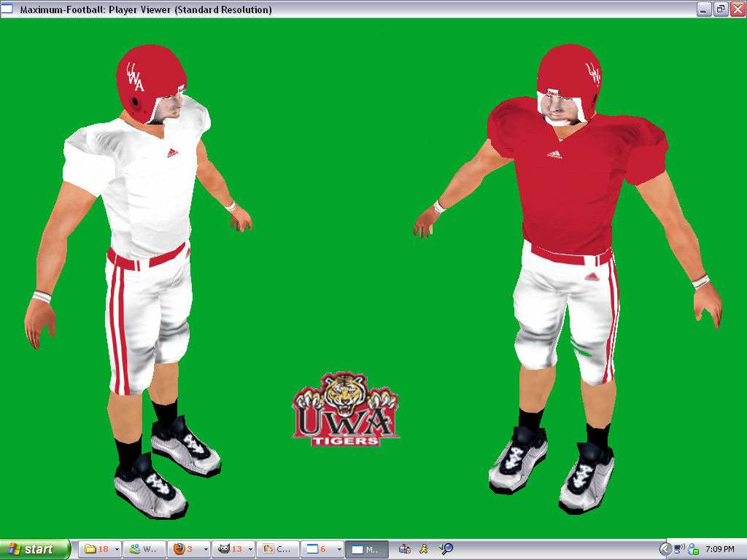The height and width of the screenshot is (560, 747).
Task: Click the magnifier search quick-launch icon
Action: point(446,549)
